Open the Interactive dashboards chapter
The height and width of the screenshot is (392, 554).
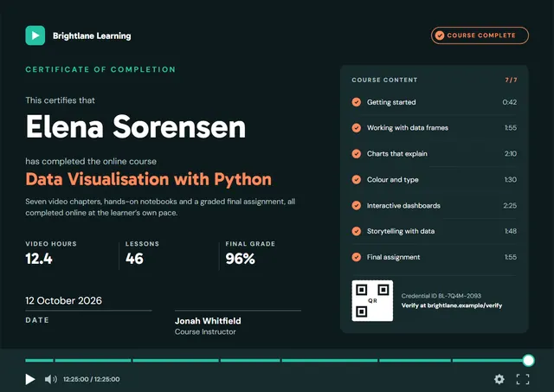pyautogui.click(x=434, y=206)
